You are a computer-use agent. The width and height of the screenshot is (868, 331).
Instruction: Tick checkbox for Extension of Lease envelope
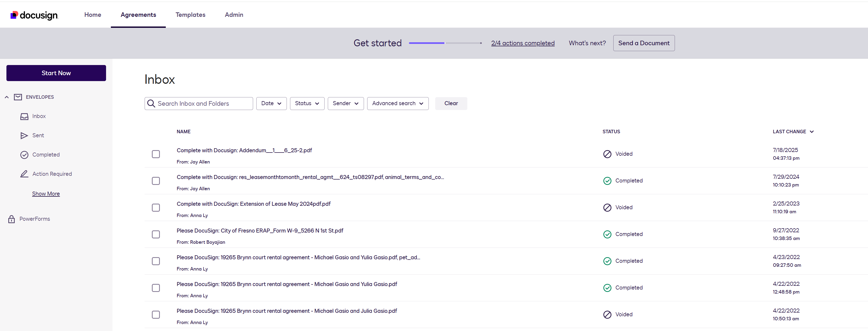pyautogui.click(x=156, y=207)
